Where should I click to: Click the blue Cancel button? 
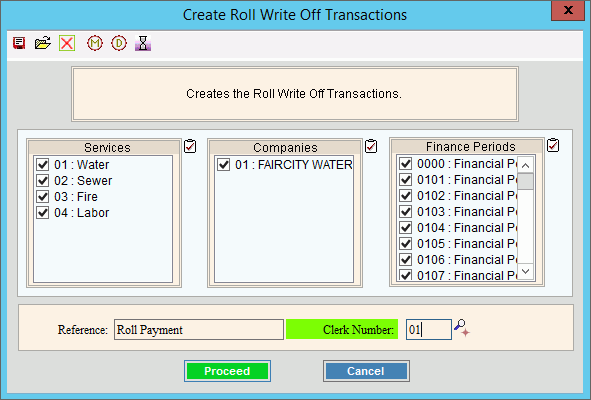click(x=366, y=371)
